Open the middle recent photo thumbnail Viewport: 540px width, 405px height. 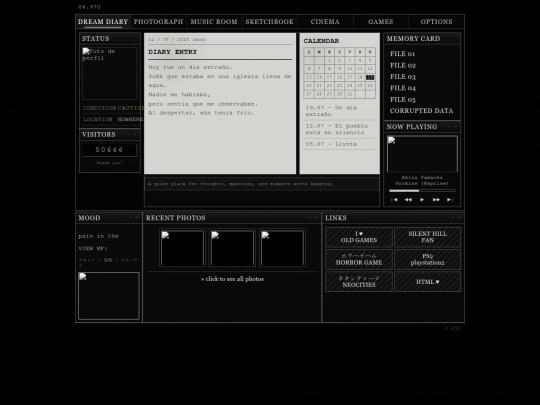point(232,248)
